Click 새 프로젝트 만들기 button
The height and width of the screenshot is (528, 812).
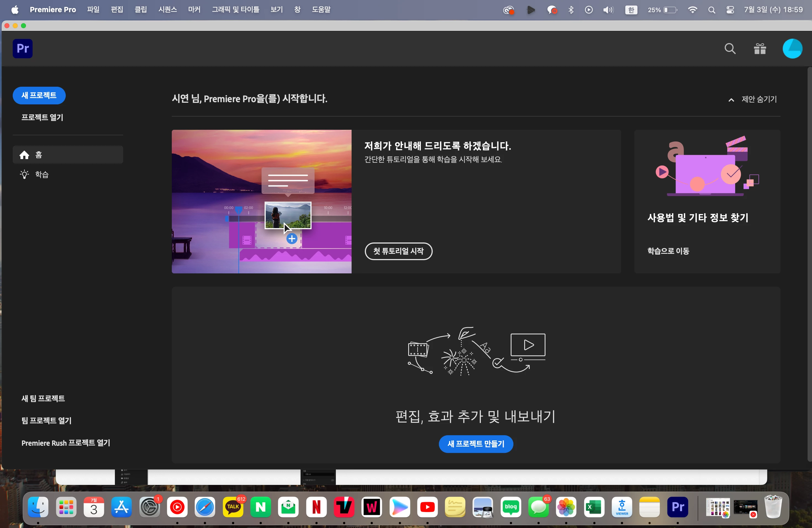pyautogui.click(x=476, y=444)
